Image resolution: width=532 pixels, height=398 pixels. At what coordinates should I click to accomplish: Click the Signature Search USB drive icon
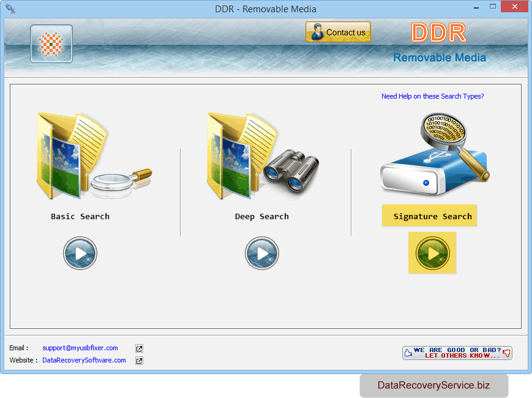pos(435,154)
